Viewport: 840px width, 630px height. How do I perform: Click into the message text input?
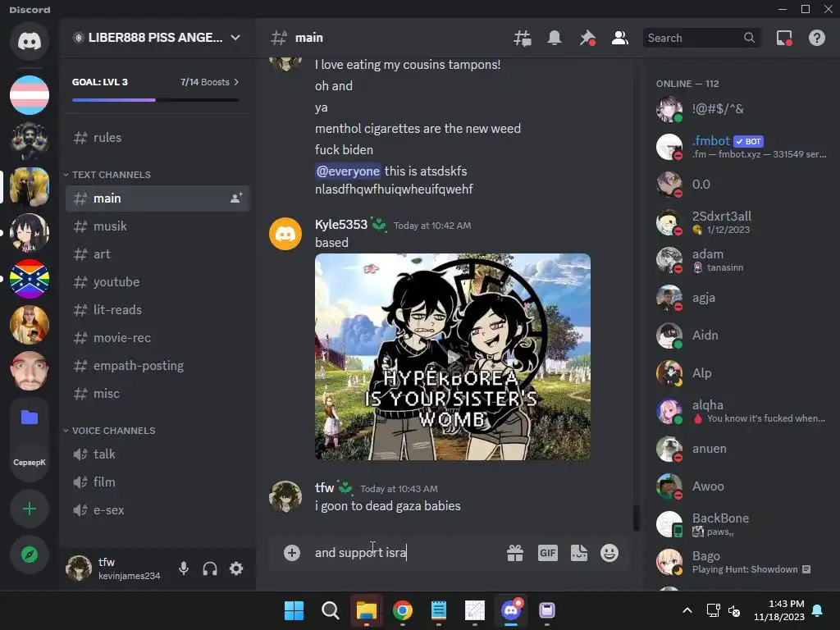[404, 552]
